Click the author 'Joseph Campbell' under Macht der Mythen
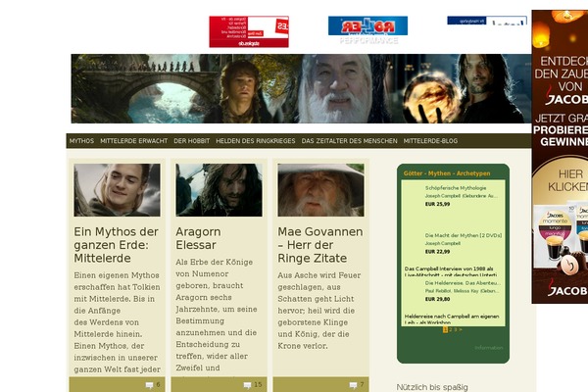The image size is (588, 392). pyautogui.click(x=443, y=243)
